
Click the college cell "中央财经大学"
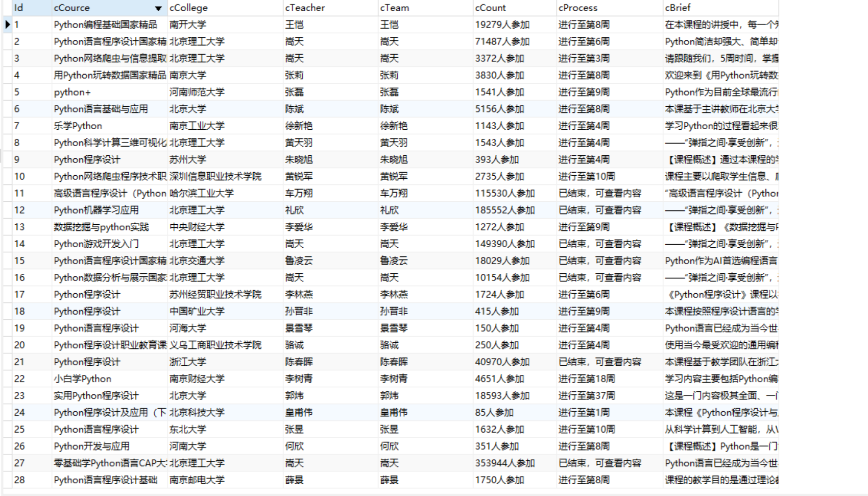coord(225,227)
